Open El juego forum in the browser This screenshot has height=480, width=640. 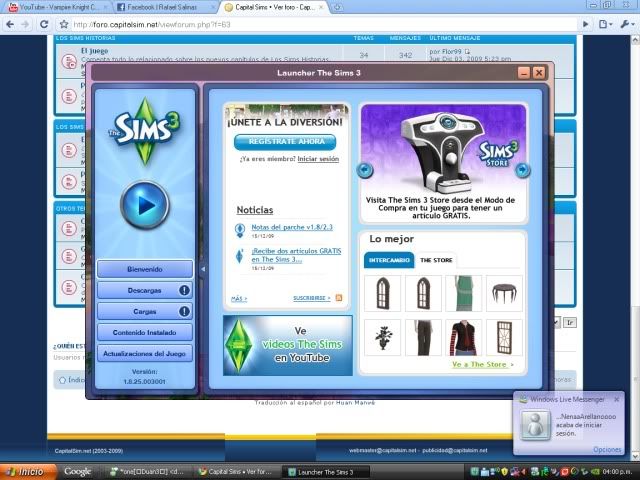[x=94, y=51]
